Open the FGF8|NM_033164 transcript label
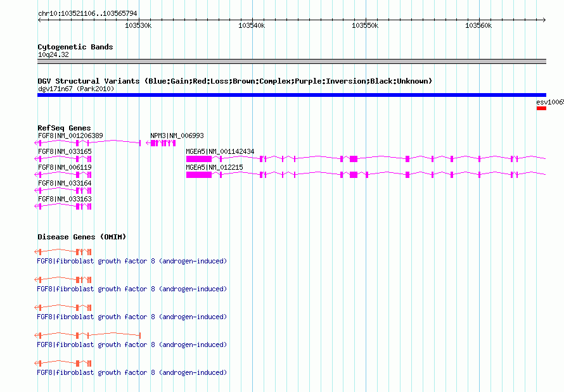The height and width of the screenshot is (392, 564). tap(65, 183)
